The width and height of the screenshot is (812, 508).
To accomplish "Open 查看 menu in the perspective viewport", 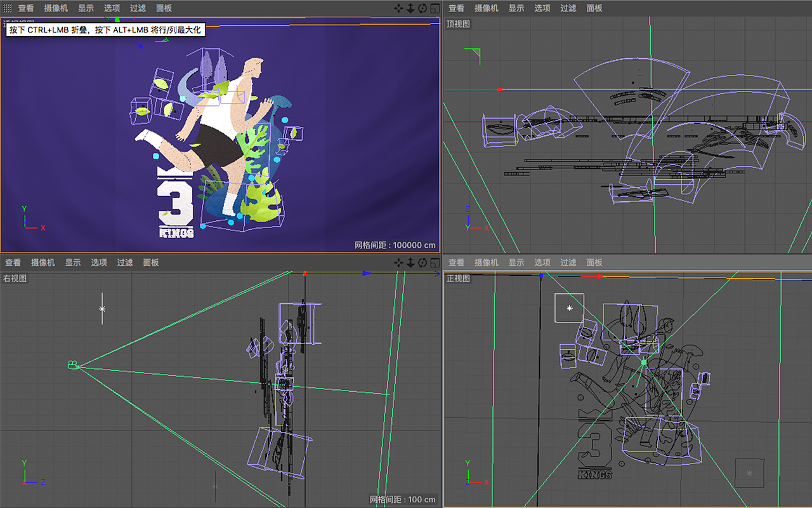I will pyautogui.click(x=26, y=8).
